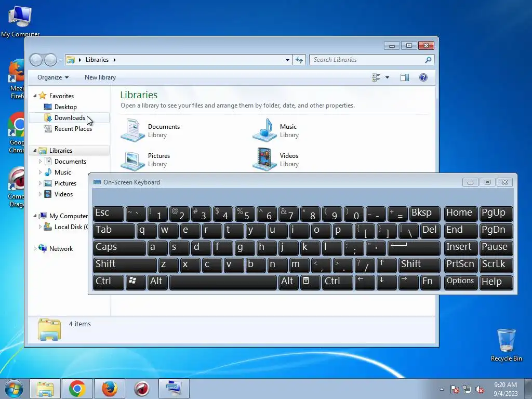Click the clock showing 9:20 AM
Viewport: 532px width, 399px height.
click(505, 385)
